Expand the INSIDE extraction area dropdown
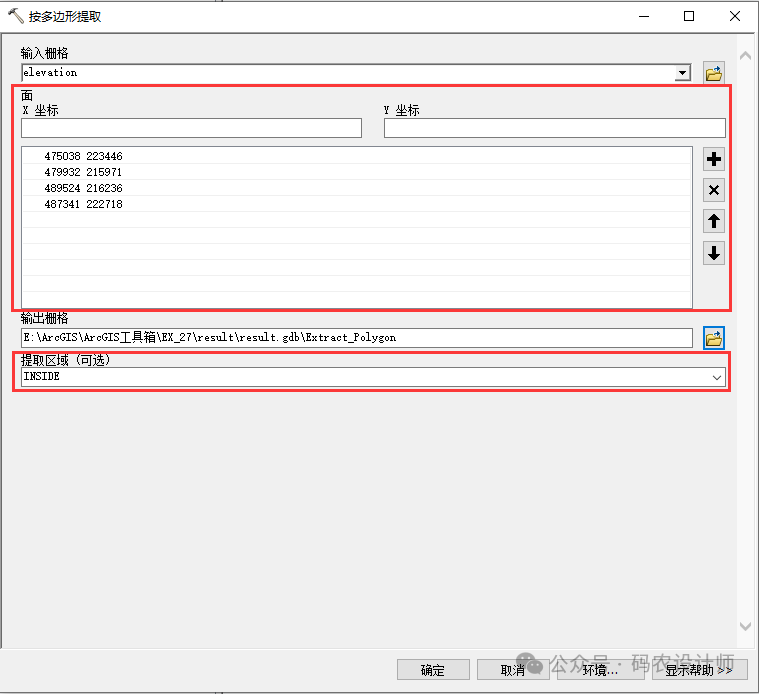The width and height of the screenshot is (759, 694). [716, 378]
